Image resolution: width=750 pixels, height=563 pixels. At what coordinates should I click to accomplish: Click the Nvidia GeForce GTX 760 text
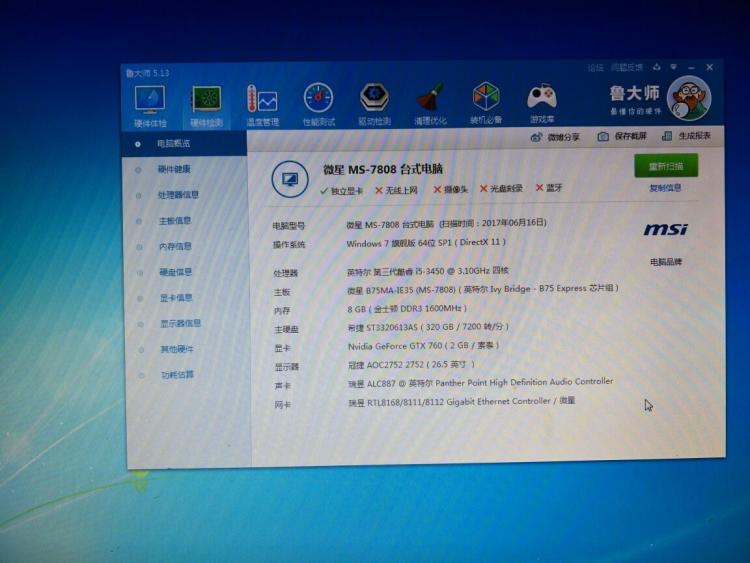click(x=423, y=346)
